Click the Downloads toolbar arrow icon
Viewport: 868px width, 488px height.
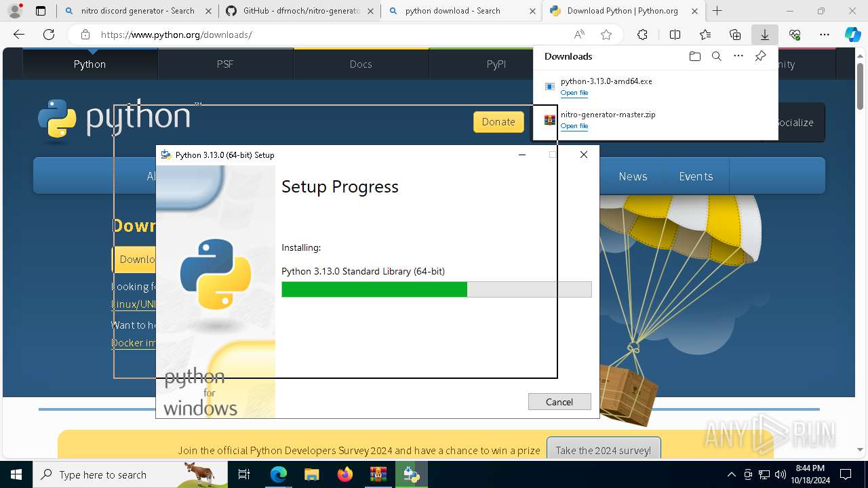click(x=764, y=35)
